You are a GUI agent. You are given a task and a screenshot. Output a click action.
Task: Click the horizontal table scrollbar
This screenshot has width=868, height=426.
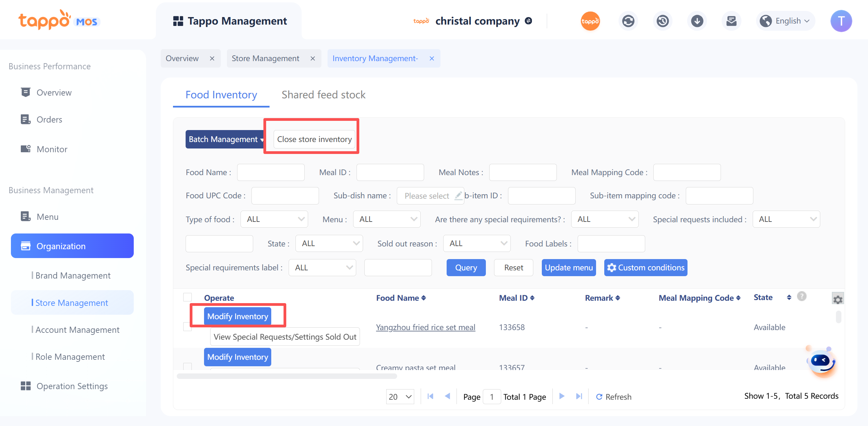[x=287, y=376]
